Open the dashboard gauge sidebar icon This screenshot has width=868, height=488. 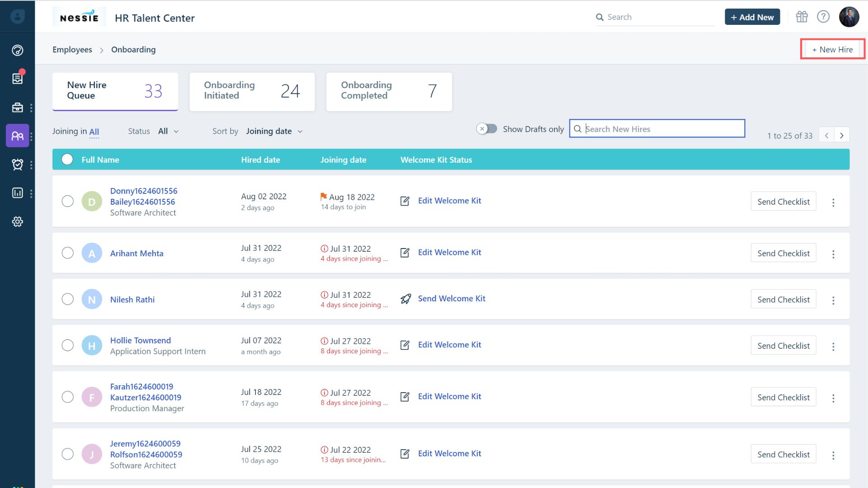[x=17, y=50]
